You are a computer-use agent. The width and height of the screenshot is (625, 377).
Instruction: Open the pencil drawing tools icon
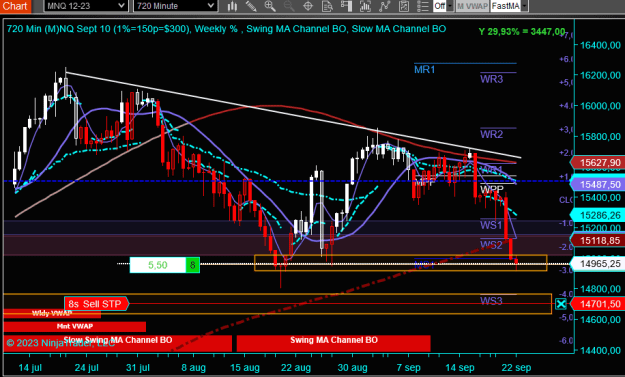point(251,6)
